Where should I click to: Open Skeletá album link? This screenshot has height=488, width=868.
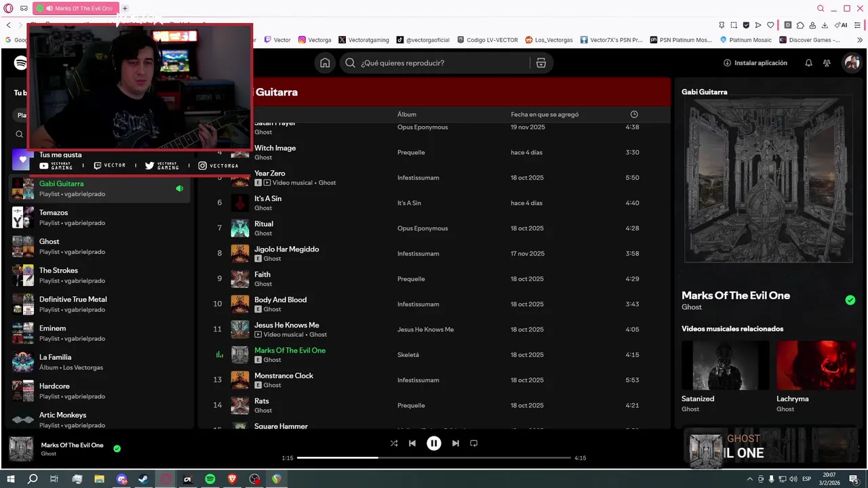pyautogui.click(x=408, y=355)
